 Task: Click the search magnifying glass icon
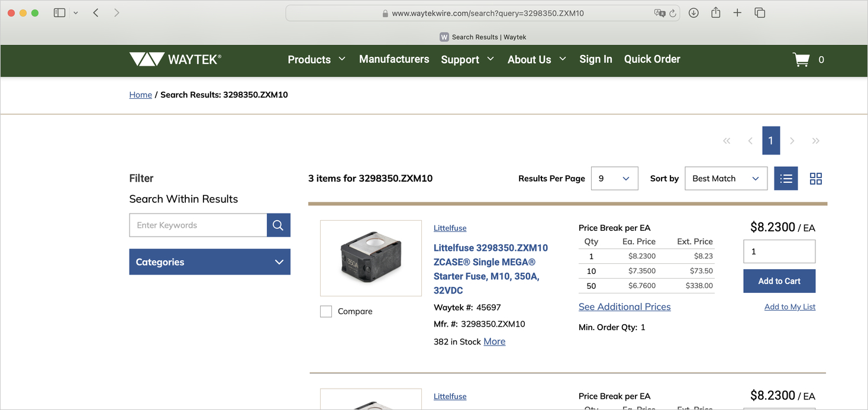pos(278,225)
